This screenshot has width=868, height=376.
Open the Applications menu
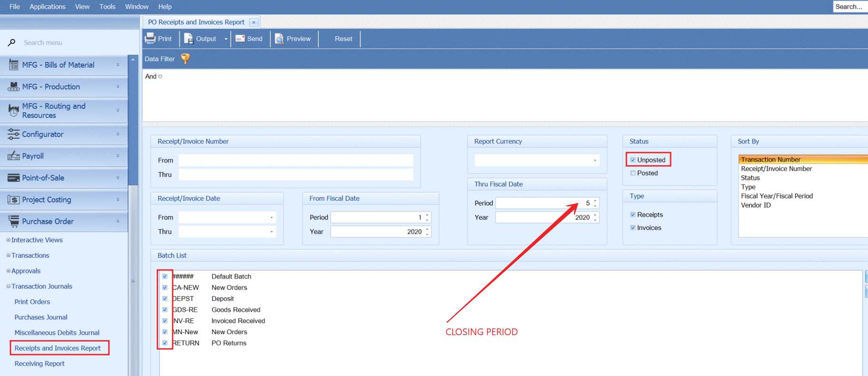point(48,7)
